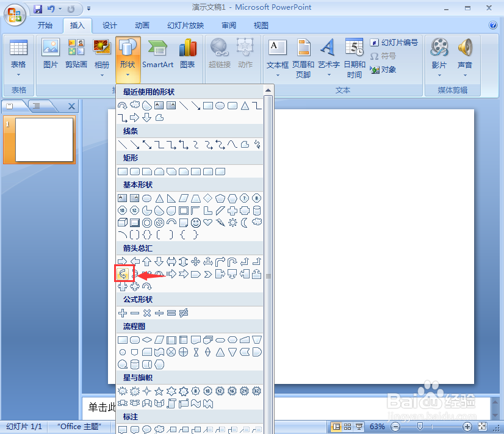Screen dimensions: 504x434
Task: Pick the flowchart decision diamond shape
Action: [x=147, y=339]
